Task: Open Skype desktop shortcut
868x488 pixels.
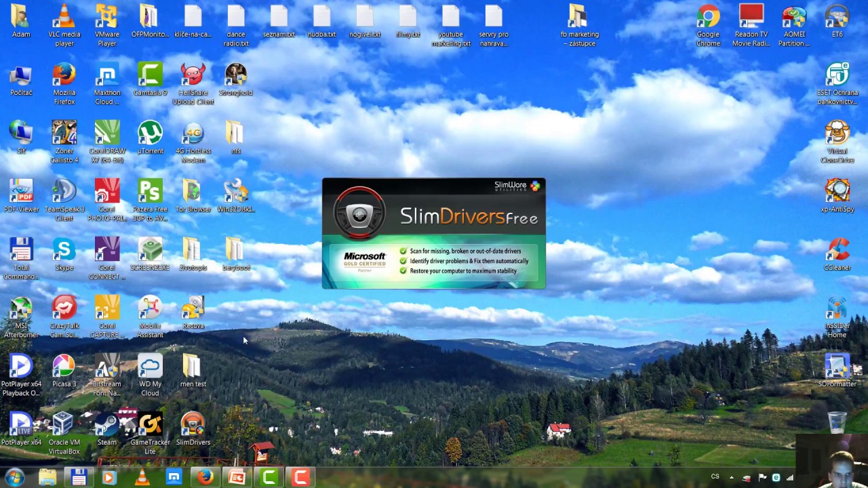Action: click(x=64, y=255)
